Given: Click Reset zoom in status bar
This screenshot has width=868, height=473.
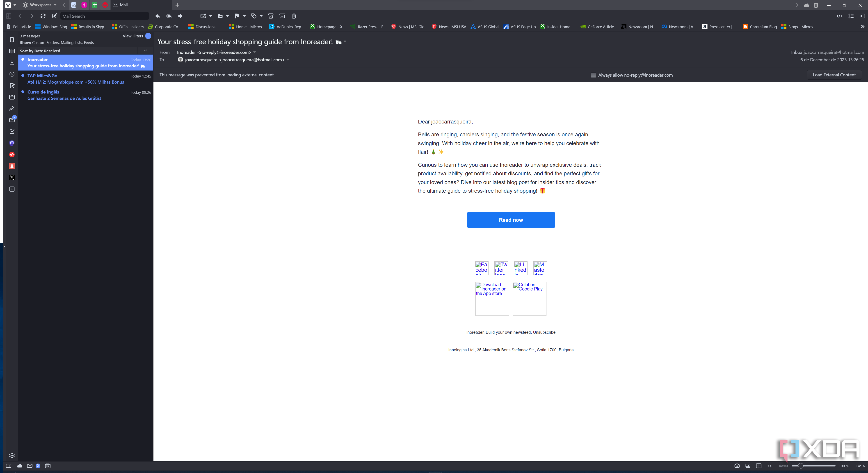Looking at the screenshot, I should pyautogui.click(x=783, y=466).
